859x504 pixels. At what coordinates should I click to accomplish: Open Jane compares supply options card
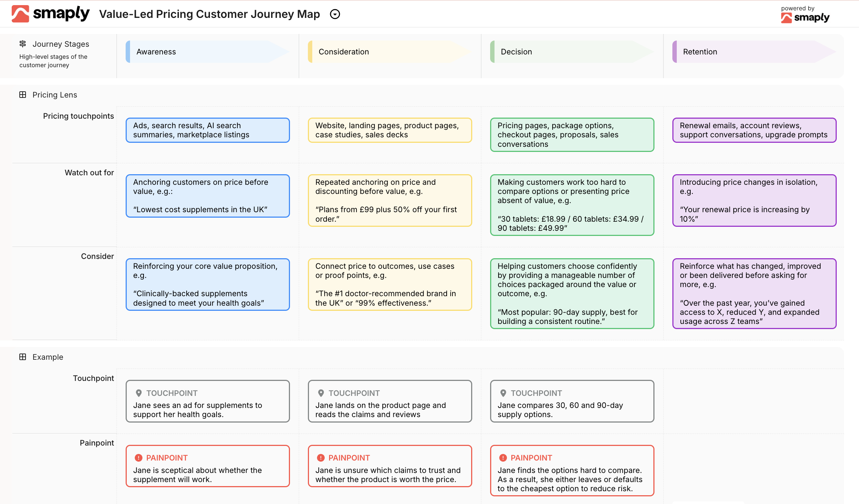click(x=572, y=401)
